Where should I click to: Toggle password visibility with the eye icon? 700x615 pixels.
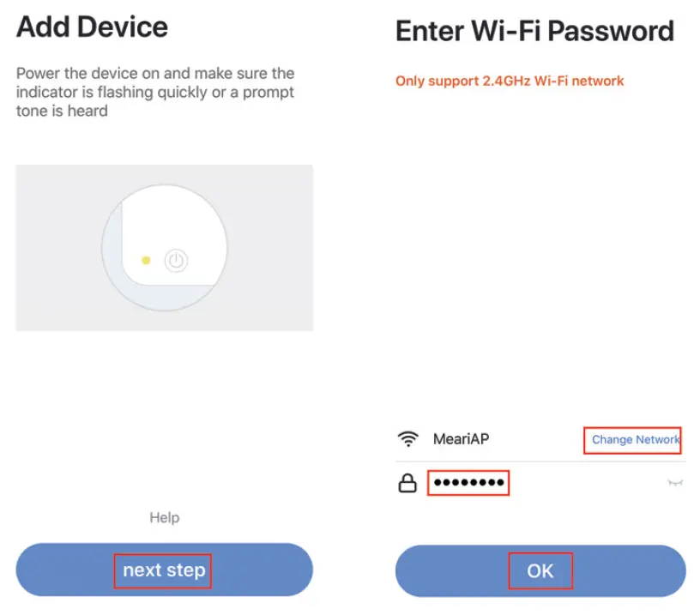675,484
